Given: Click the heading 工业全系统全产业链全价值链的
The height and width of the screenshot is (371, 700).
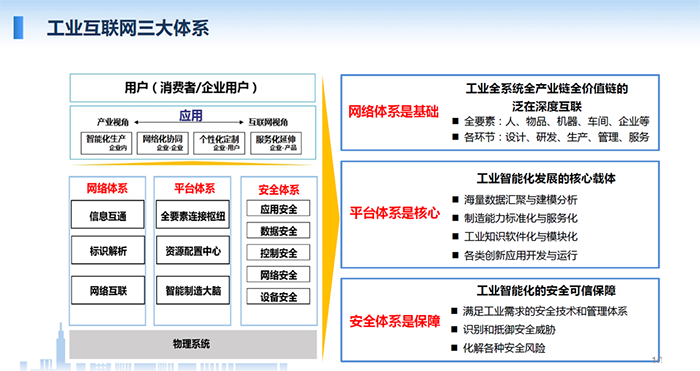Looking at the screenshot, I should (547, 88).
